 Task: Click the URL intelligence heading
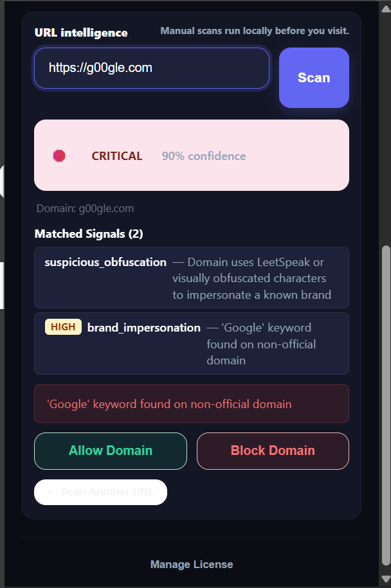coord(81,33)
